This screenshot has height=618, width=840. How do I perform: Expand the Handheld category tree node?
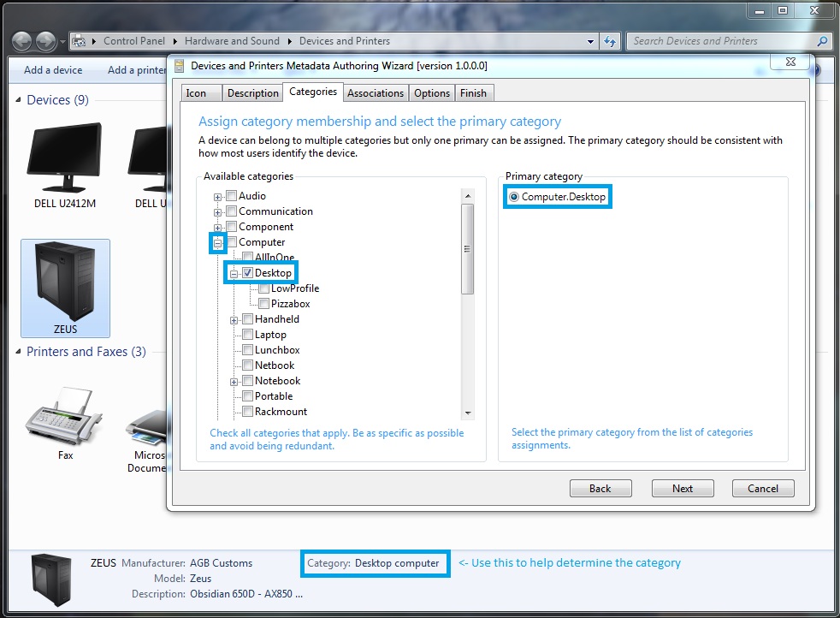click(x=233, y=319)
